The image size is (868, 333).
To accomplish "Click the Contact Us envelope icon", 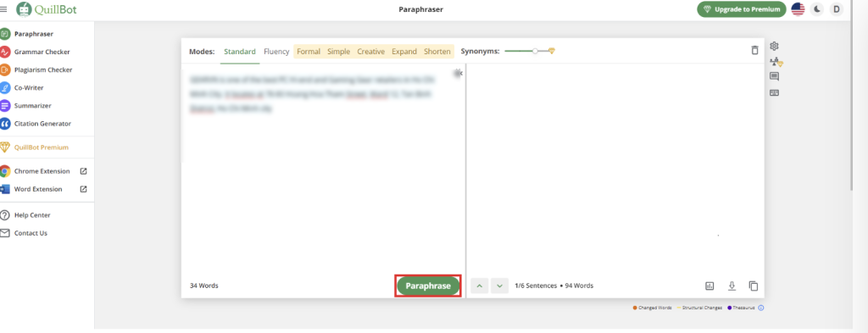I will [5, 233].
